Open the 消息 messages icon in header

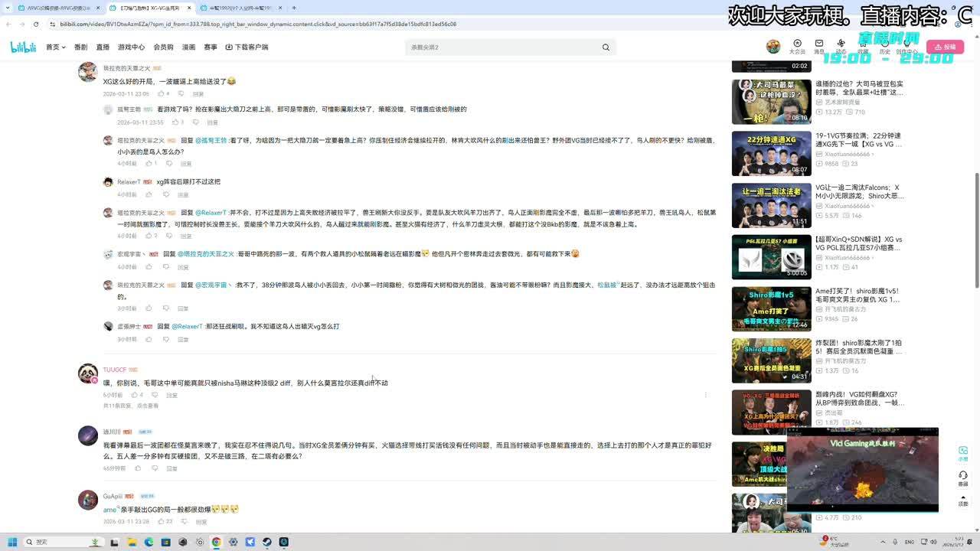pos(819,44)
